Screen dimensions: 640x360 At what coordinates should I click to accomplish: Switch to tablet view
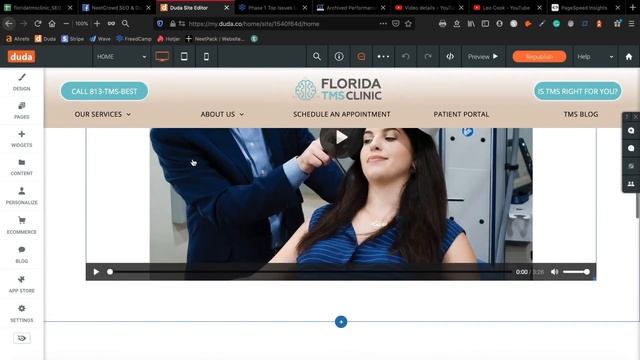184,56
